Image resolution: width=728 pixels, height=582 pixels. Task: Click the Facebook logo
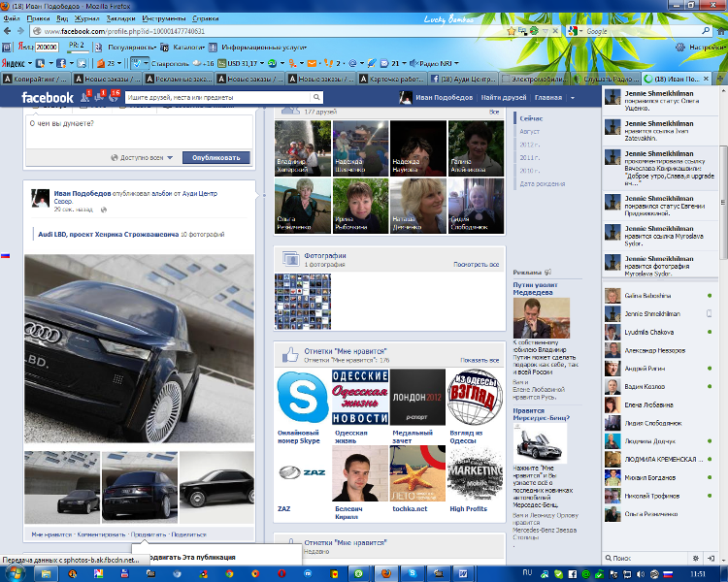click(48, 97)
